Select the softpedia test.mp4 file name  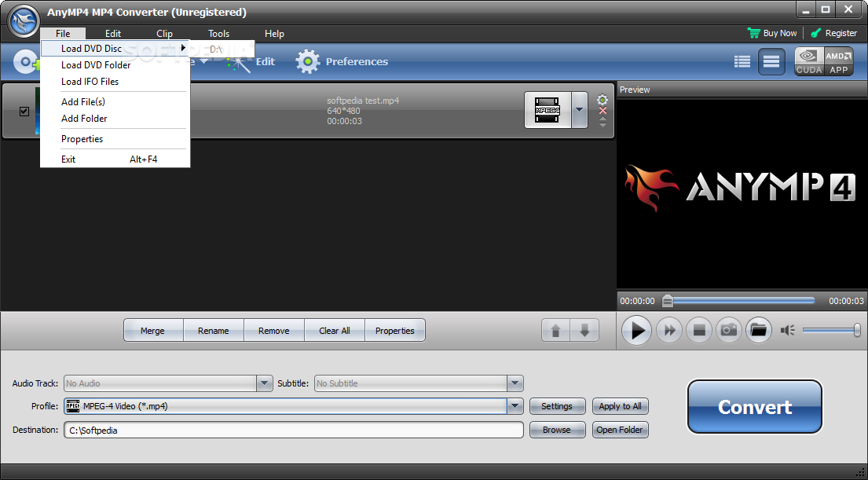coord(363,101)
